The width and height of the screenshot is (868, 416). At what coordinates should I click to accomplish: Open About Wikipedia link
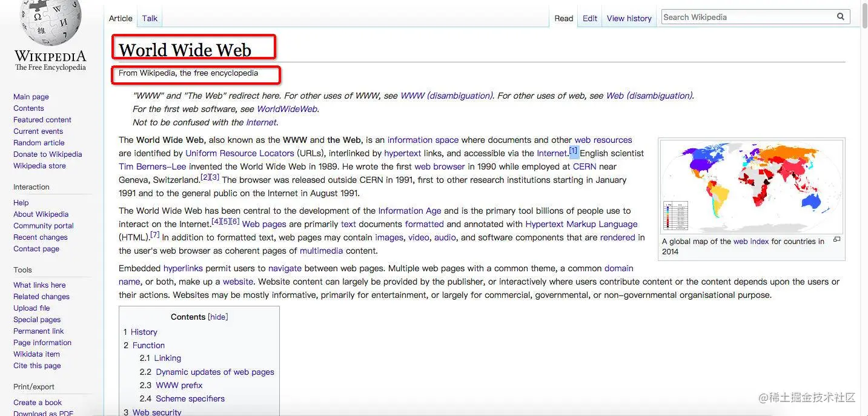(x=41, y=214)
